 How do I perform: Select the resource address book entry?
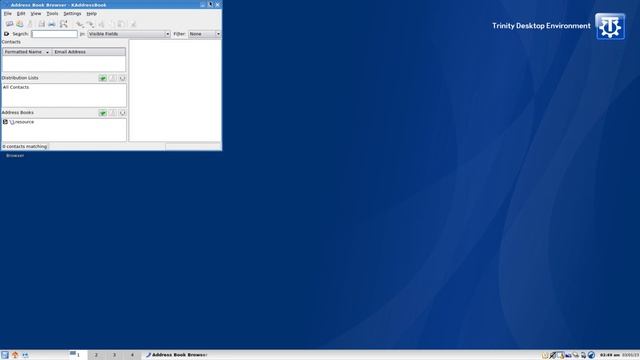click(24, 122)
